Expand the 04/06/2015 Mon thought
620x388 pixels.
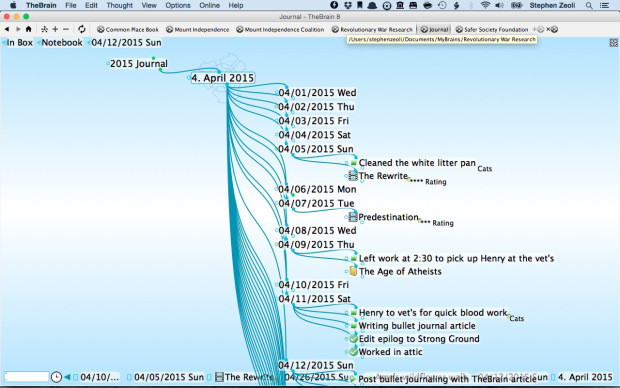[x=317, y=189]
